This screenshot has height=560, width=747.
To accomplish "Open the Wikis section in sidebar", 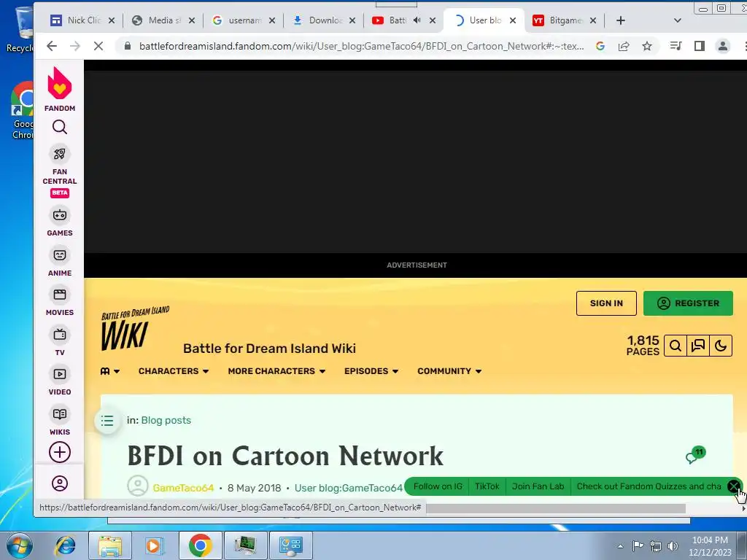I will tap(60, 421).
